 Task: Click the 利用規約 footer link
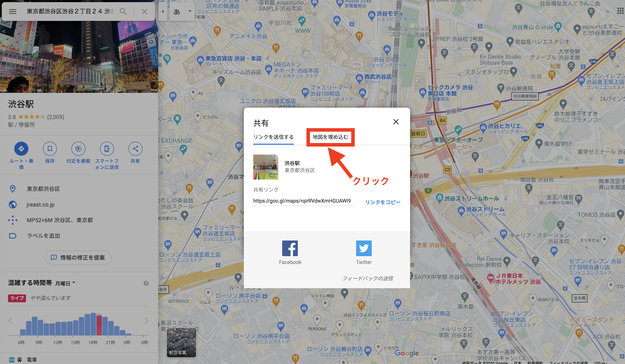[535, 362]
